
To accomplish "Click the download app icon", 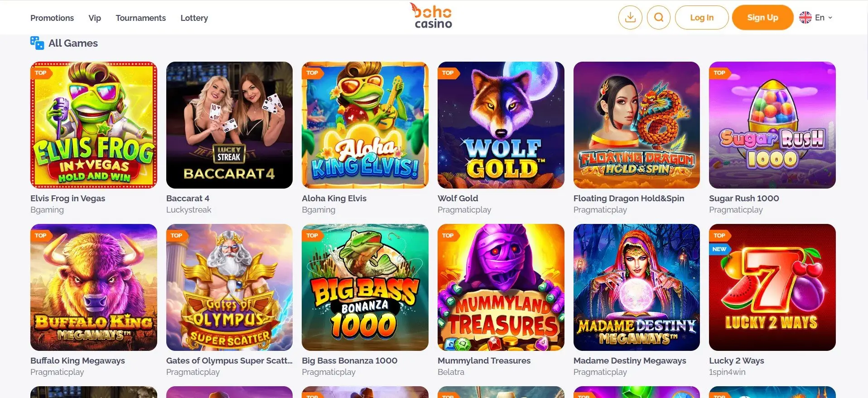I will [630, 18].
